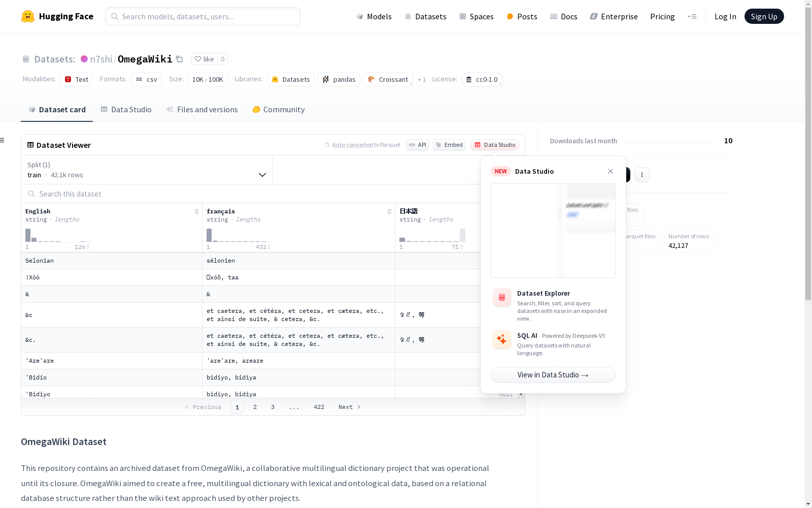Go to page 3 of the dataset
812x508 pixels.
(x=273, y=407)
